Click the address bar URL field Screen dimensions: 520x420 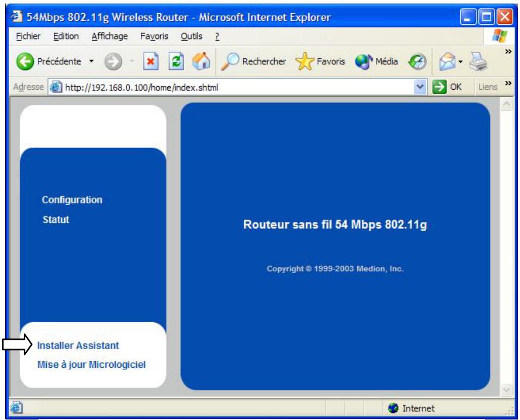[238, 87]
